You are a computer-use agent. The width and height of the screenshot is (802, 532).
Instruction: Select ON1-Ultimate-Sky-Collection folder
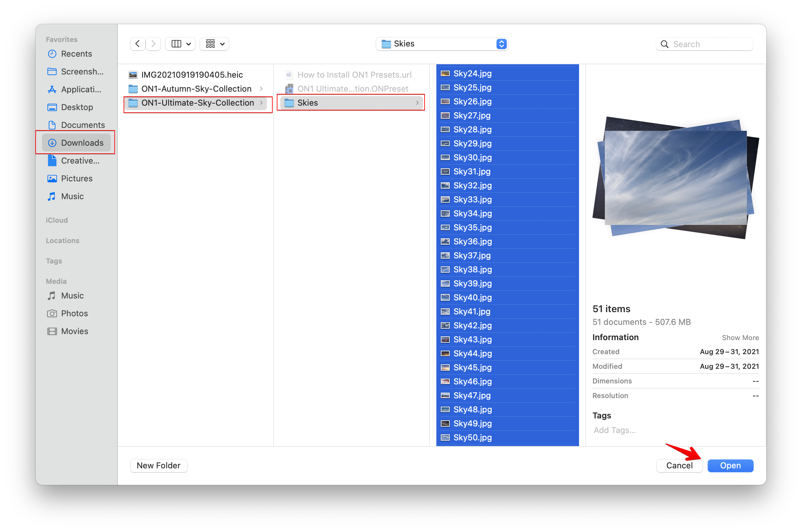tap(197, 103)
